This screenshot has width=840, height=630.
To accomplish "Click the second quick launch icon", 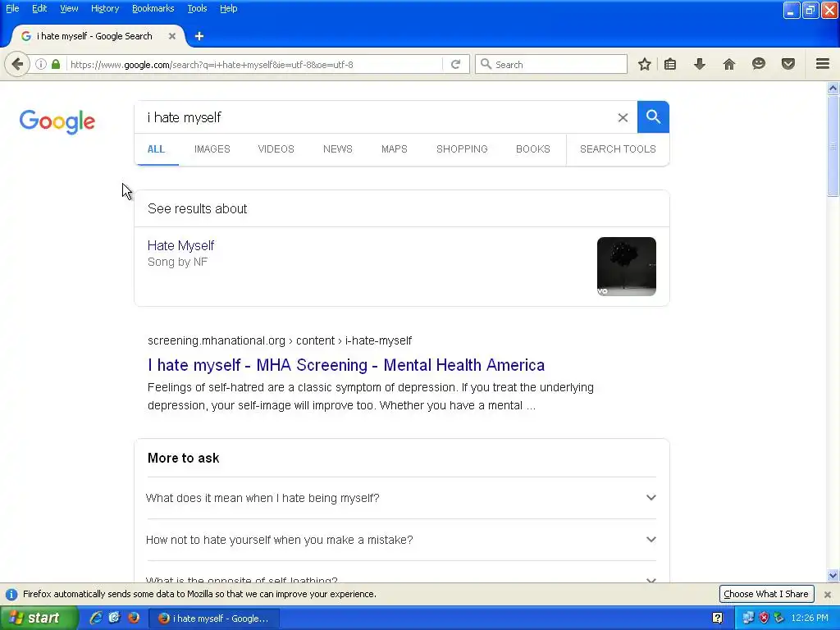I will pyautogui.click(x=115, y=618).
